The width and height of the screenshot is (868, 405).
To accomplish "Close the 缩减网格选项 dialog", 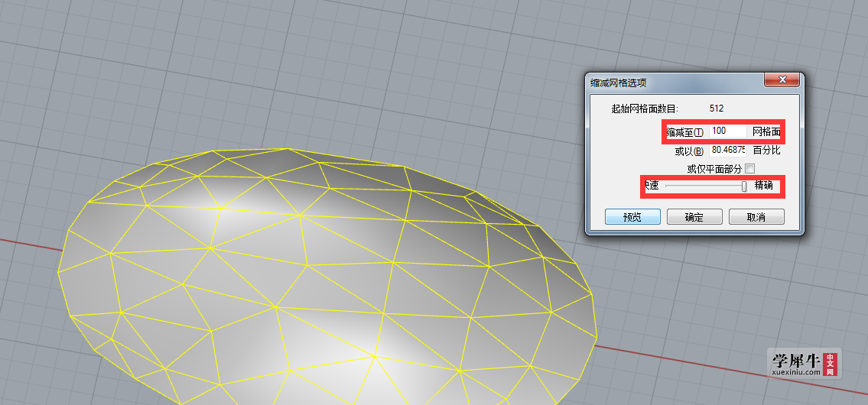I will click(783, 80).
